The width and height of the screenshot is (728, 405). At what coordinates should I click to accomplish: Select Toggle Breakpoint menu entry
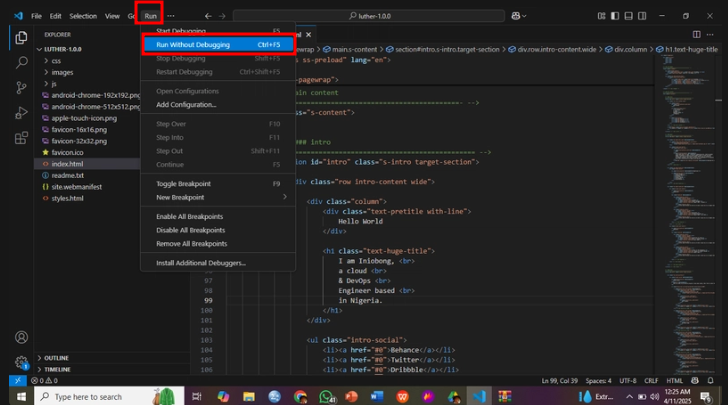[218, 183]
